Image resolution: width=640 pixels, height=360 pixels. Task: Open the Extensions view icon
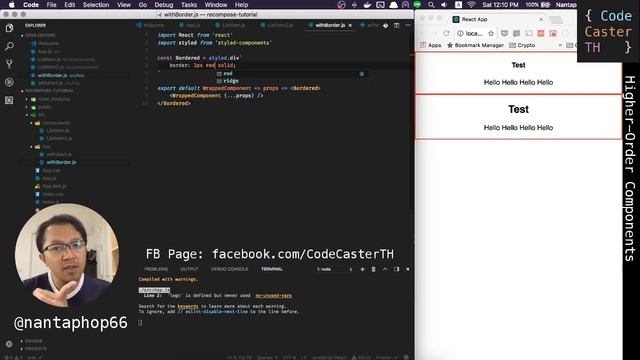(9, 100)
